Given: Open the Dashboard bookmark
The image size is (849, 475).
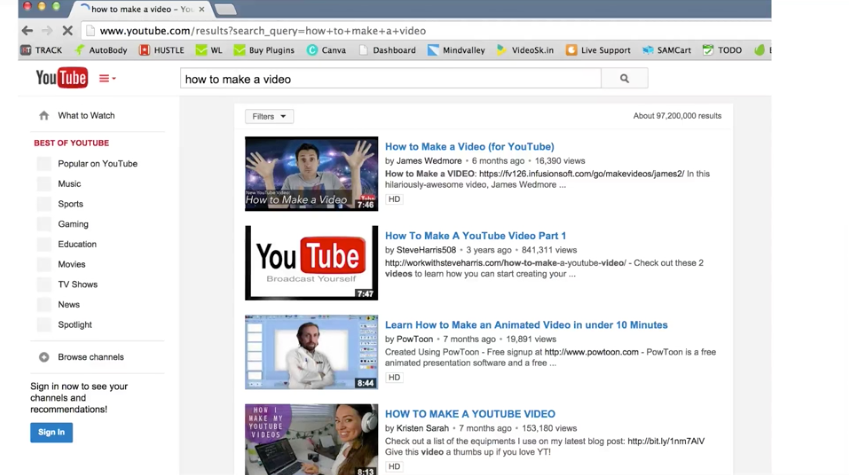Looking at the screenshot, I should click(x=387, y=50).
